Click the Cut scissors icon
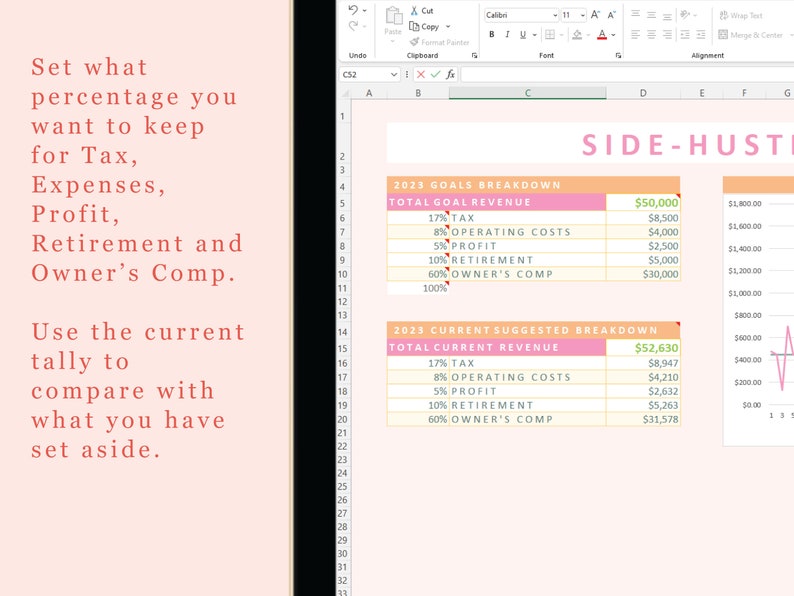This screenshot has width=794, height=596. (x=414, y=11)
